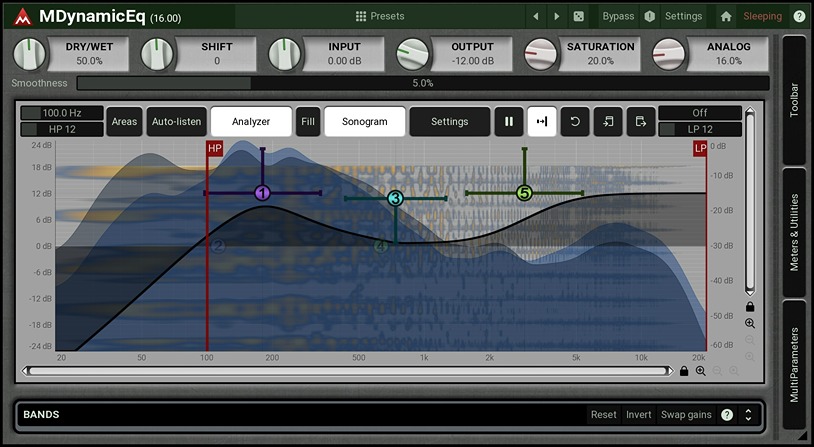Open the Meters & Utilities side tab
This screenshot has height=447, width=814.
coord(795,232)
